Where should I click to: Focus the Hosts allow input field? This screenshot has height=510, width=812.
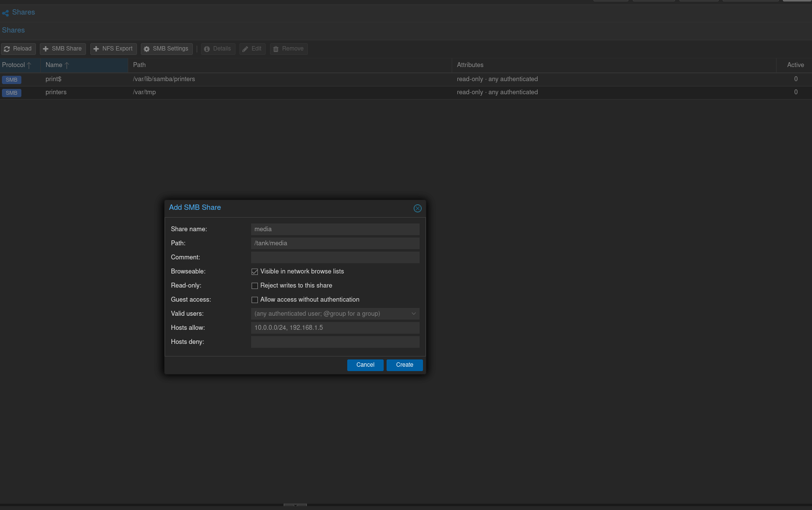tap(335, 328)
